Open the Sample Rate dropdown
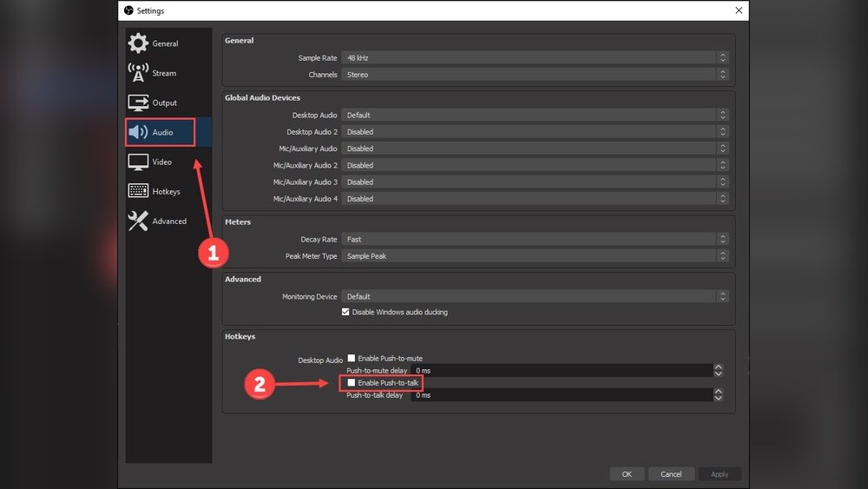868x489 pixels. click(x=535, y=57)
